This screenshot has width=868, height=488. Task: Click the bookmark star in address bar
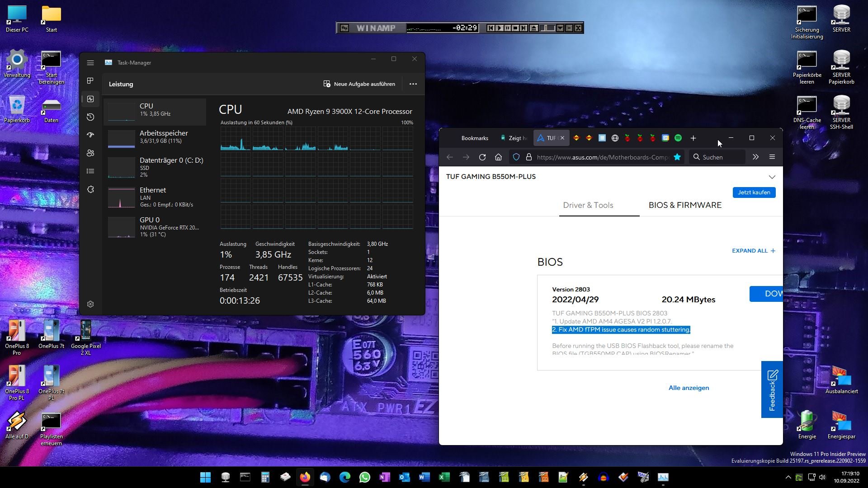tap(677, 157)
